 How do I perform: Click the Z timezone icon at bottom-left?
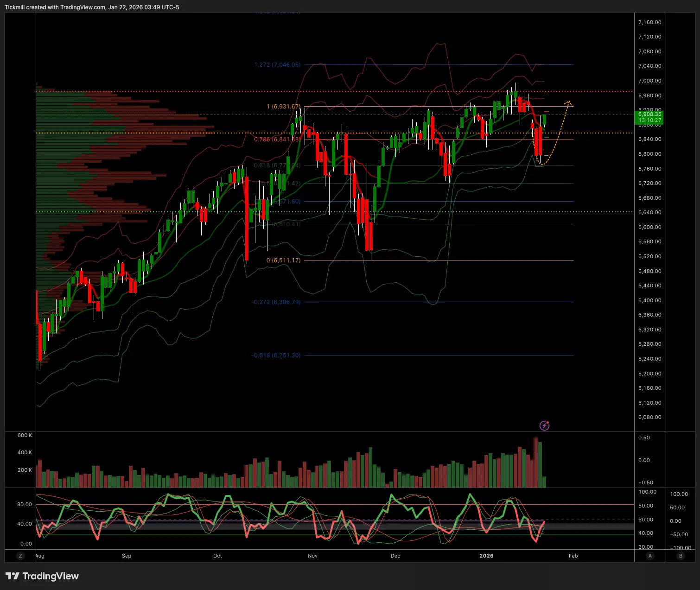[x=20, y=556]
